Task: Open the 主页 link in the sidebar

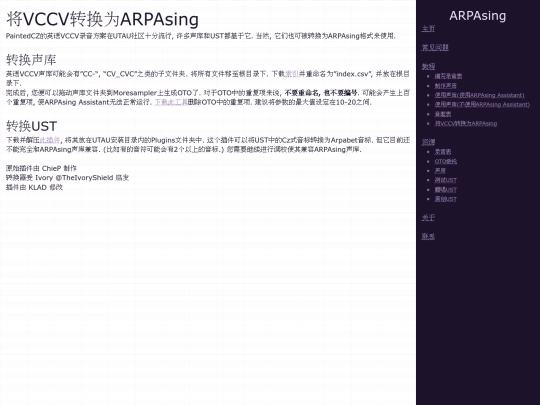Action: click(x=428, y=29)
